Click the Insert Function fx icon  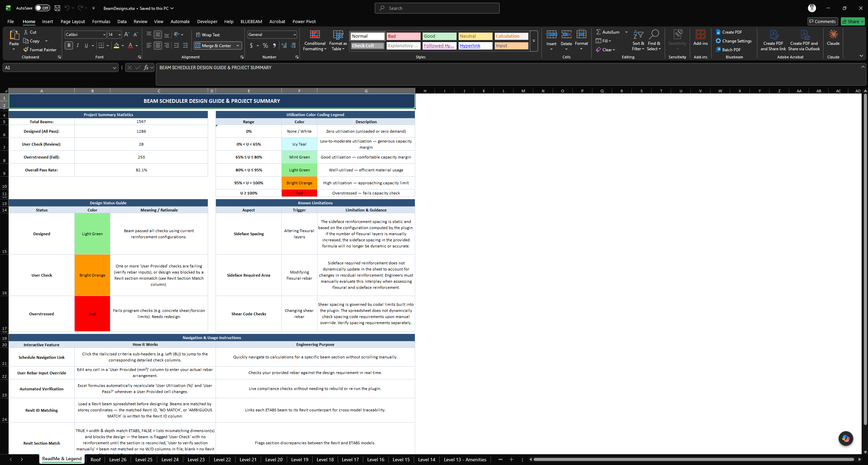point(146,68)
